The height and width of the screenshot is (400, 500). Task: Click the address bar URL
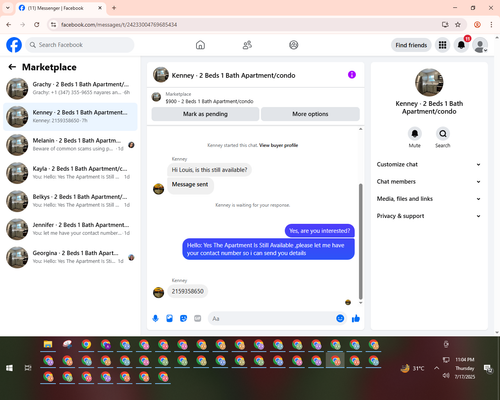(x=119, y=25)
